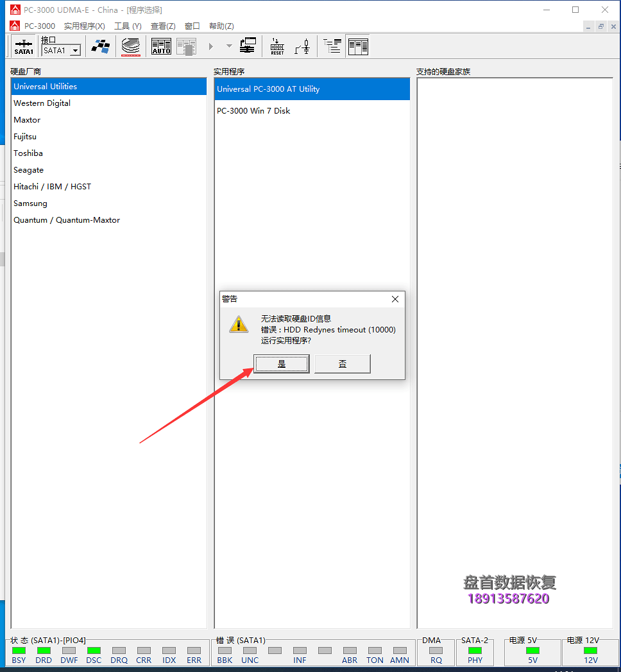Select Universal PC-3000 AT Utility
The width and height of the screenshot is (621, 672).
click(312, 89)
